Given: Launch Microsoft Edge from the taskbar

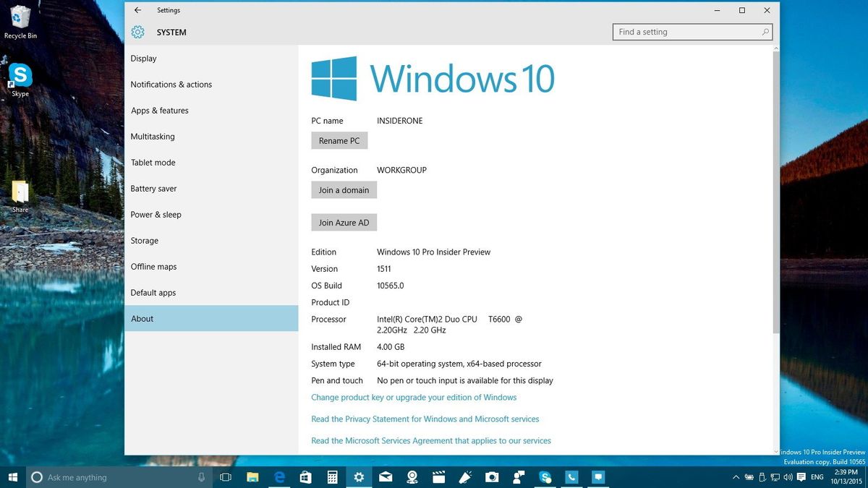Looking at the screenshot, I should click(x=279, y=477).
